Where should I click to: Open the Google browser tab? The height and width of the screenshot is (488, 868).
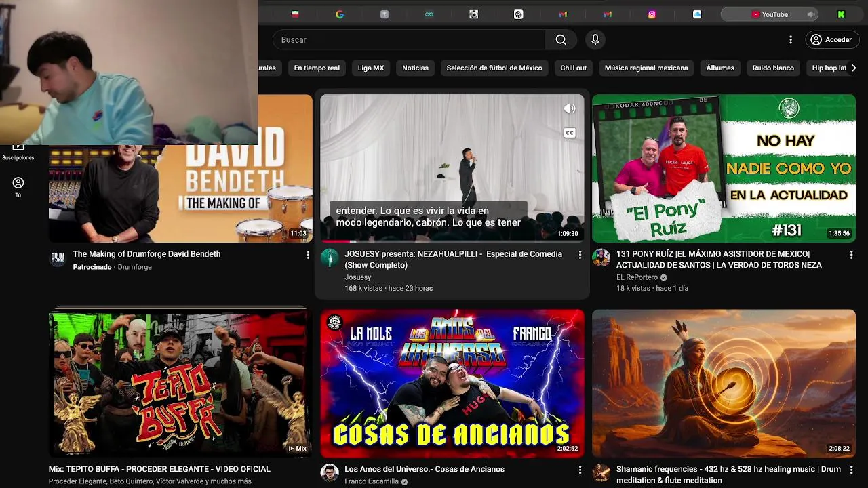click(340, 14)
